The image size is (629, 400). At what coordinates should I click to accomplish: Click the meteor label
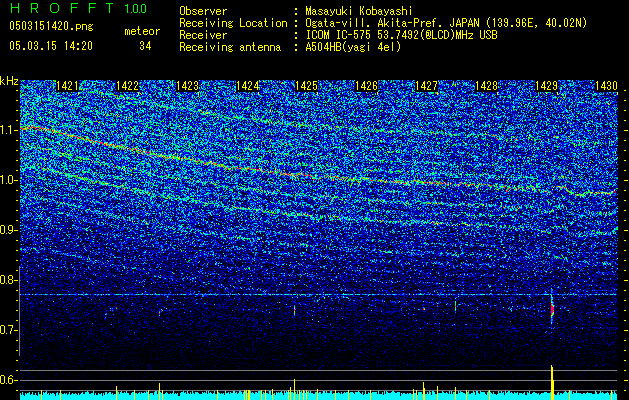(142, 31)
